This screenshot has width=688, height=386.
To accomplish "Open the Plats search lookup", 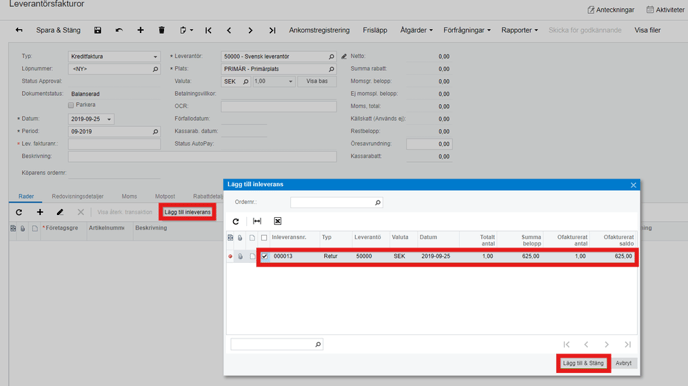I will click(x=331, y=69).
